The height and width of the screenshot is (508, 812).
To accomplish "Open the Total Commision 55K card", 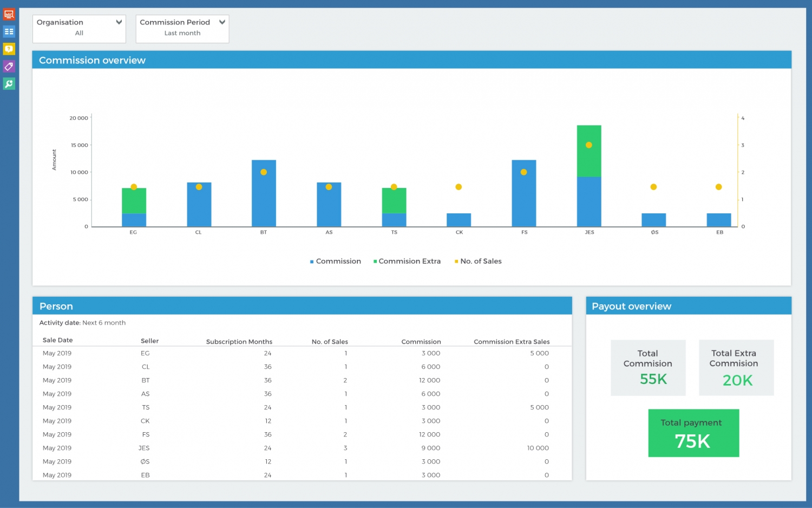I will [x=648, y=368].
